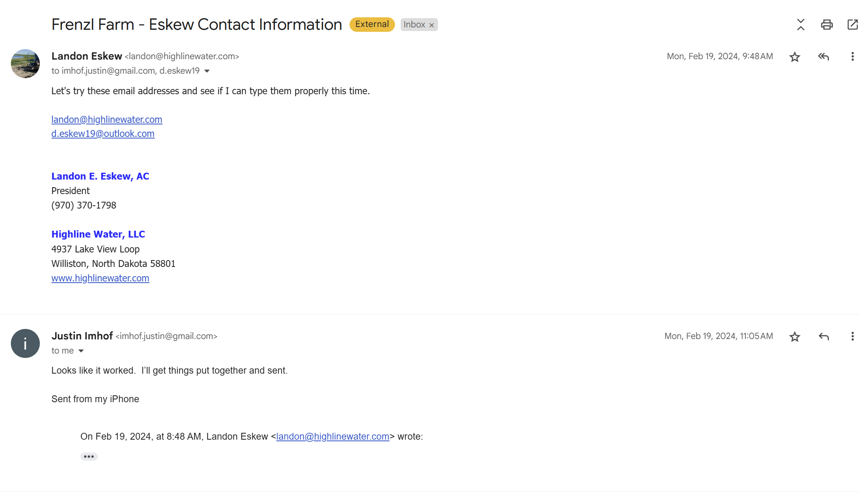Image resolution: width=868 pixels, height=492 pixels.
Task: Open more options for Justin's message
Action: click(x=852, y=337)
